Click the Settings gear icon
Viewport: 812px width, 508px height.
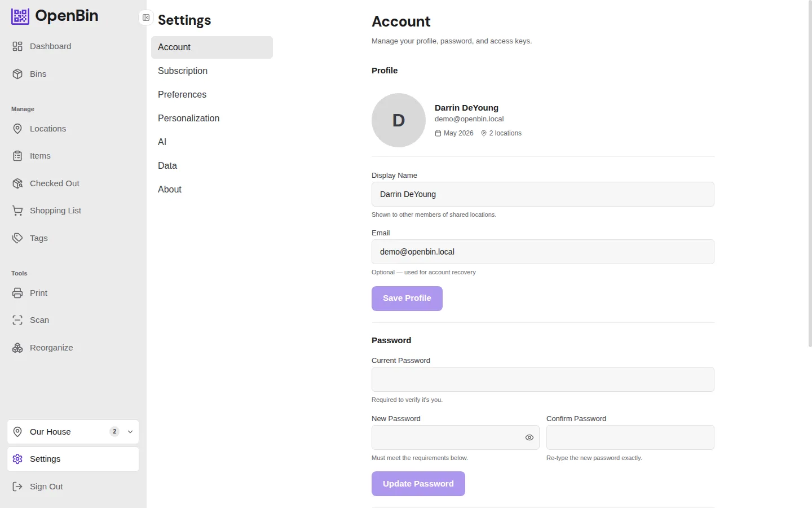point(17,459)
